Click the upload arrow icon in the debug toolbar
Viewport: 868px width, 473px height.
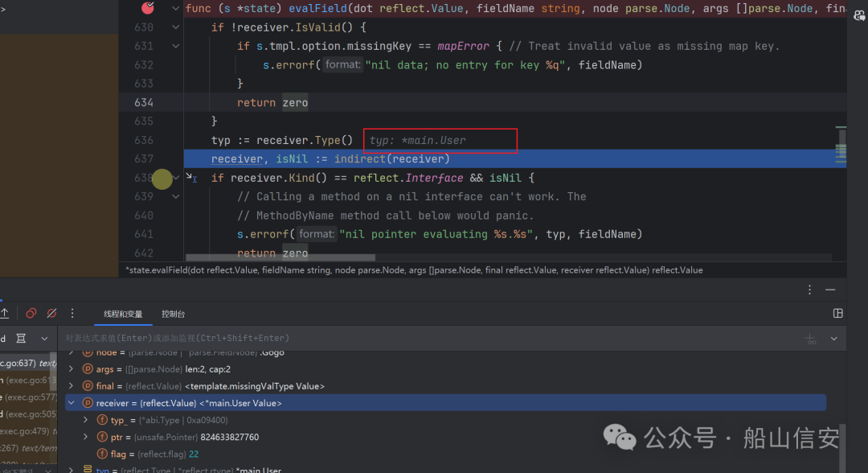[x=5, y=314]
